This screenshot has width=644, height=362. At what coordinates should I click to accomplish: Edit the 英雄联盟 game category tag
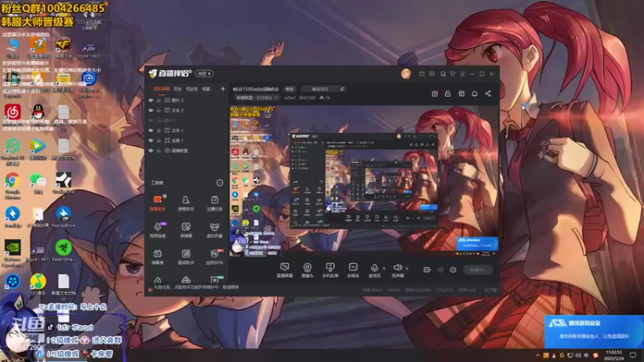(x=257, y=97)
